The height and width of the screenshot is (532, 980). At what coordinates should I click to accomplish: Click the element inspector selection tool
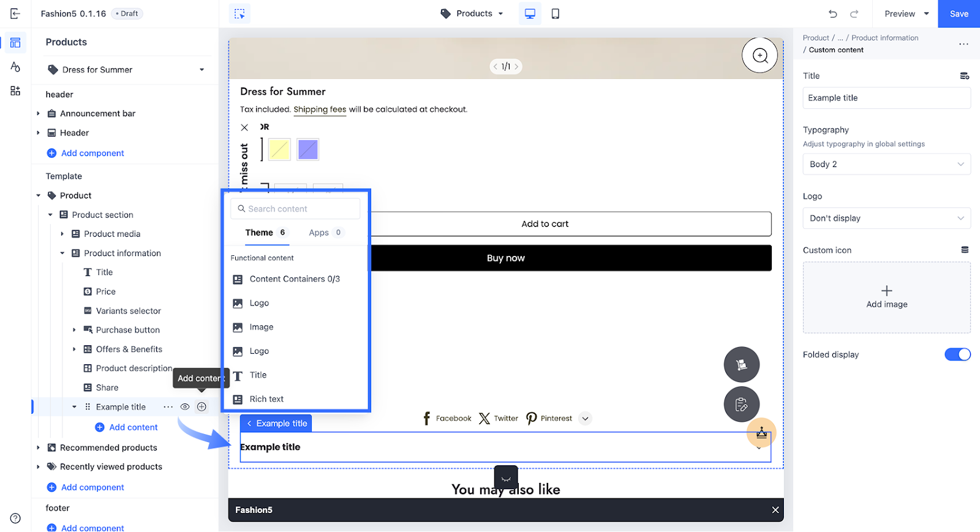coord(239,13)
